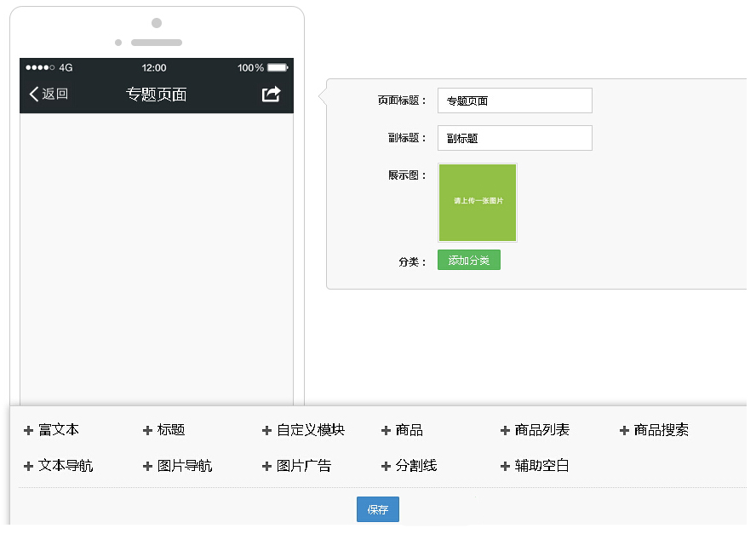Click the plus icon beside 标题 module
Image resolution: width=756 pixels, height=534 pixels.
pyautogui.click(x=147, y=431)
